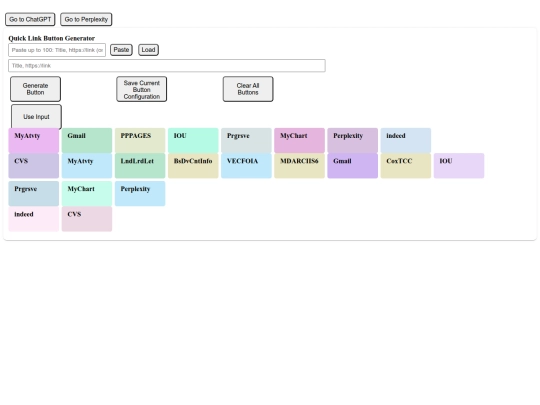Click the Load button
Image resolution: width=540 pixels, height=405 pixels.
[x=148, y=50]
